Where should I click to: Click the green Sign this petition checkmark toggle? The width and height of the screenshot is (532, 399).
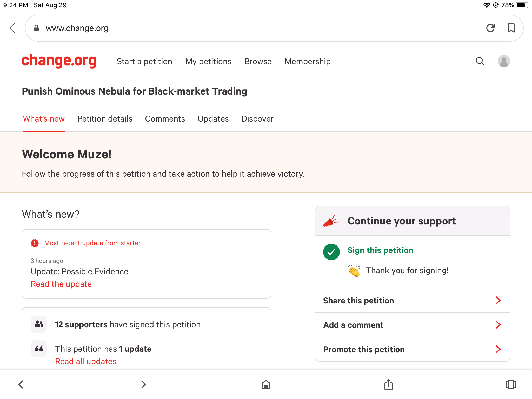[x=331, y=251]
